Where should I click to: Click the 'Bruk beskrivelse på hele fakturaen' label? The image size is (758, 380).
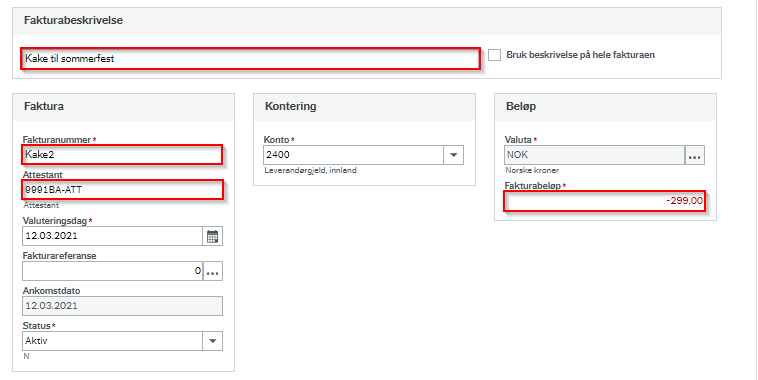580,55
